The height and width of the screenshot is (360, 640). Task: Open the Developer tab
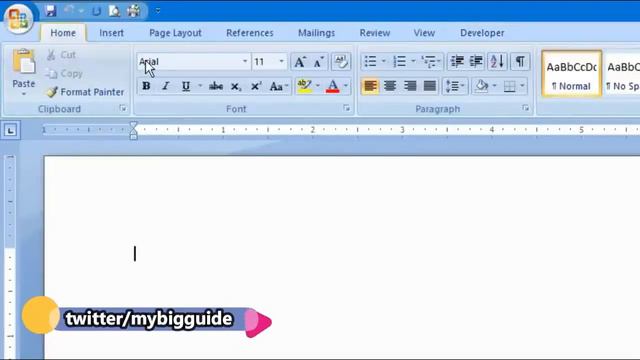[x=482, y=33]
